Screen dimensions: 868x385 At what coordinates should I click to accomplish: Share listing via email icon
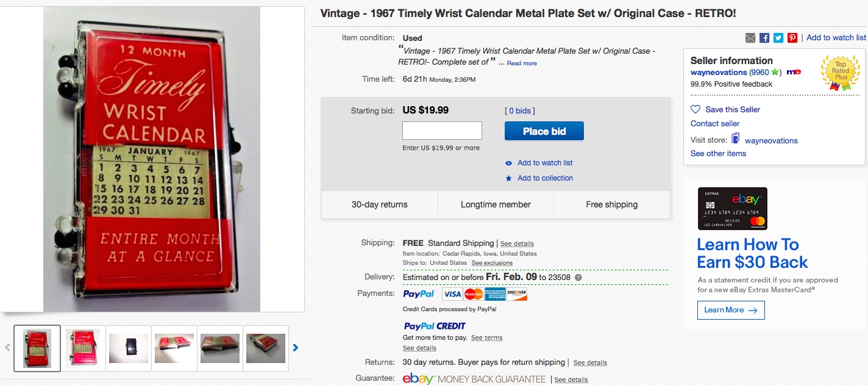click(750, 38)
